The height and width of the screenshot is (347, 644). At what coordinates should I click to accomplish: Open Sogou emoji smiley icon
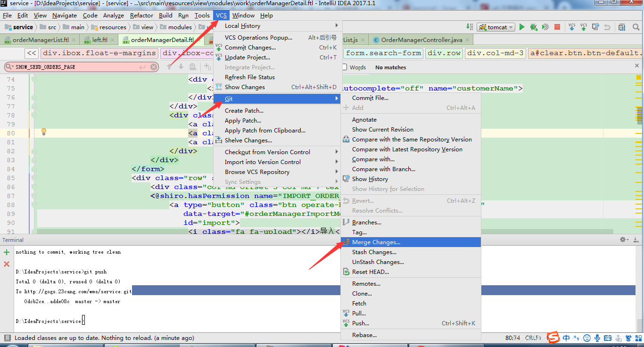tap(587, 338)
